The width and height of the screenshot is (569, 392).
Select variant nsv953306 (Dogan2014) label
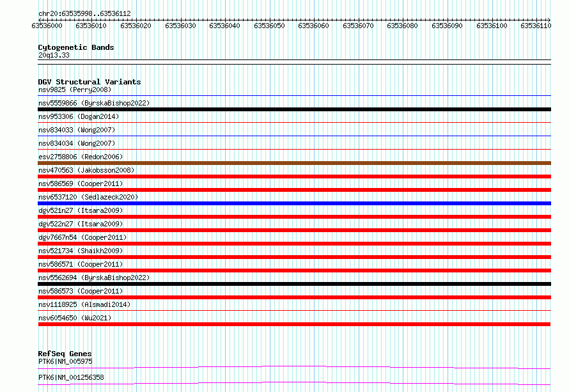coord(79,116)
